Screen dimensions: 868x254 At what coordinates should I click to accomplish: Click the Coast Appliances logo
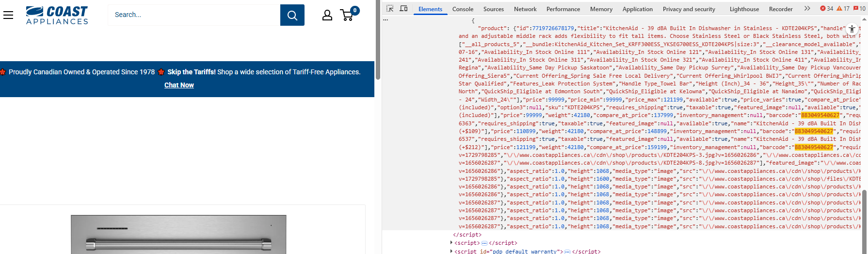click(57, 15)
